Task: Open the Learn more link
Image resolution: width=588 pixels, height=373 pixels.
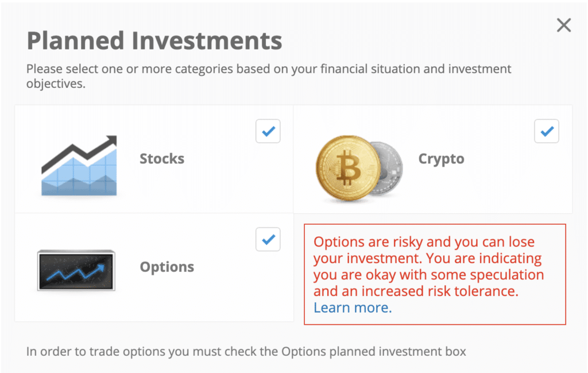Action: (x=353, y=307)
